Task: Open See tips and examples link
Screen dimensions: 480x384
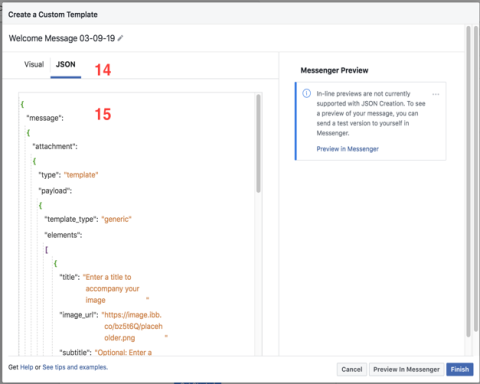Action: coord(75,367)
